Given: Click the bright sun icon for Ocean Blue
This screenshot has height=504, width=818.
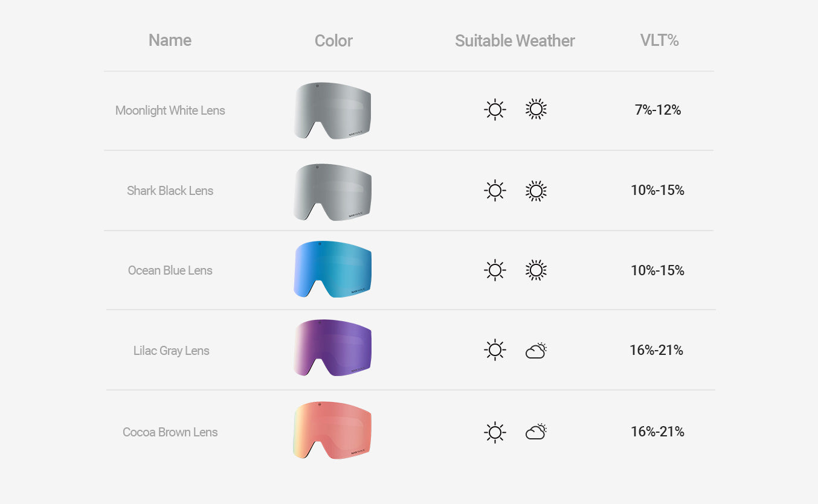Looking at the screenshot, I should [x=536, y=270].
